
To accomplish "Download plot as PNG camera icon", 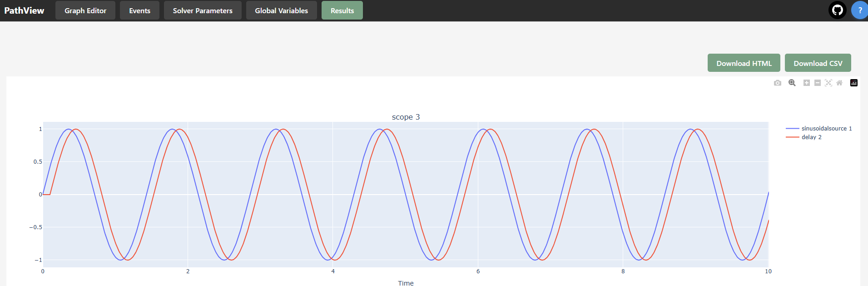I will click(778, 83).
